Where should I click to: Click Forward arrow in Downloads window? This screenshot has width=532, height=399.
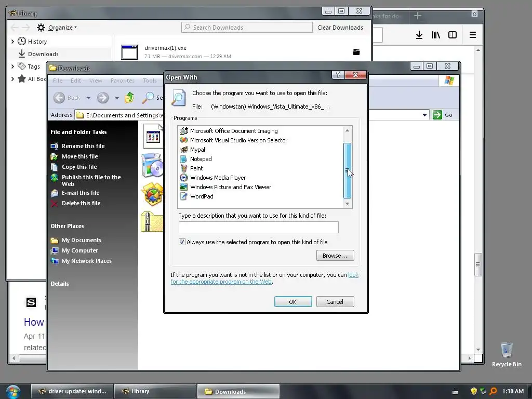pos(103,98)
